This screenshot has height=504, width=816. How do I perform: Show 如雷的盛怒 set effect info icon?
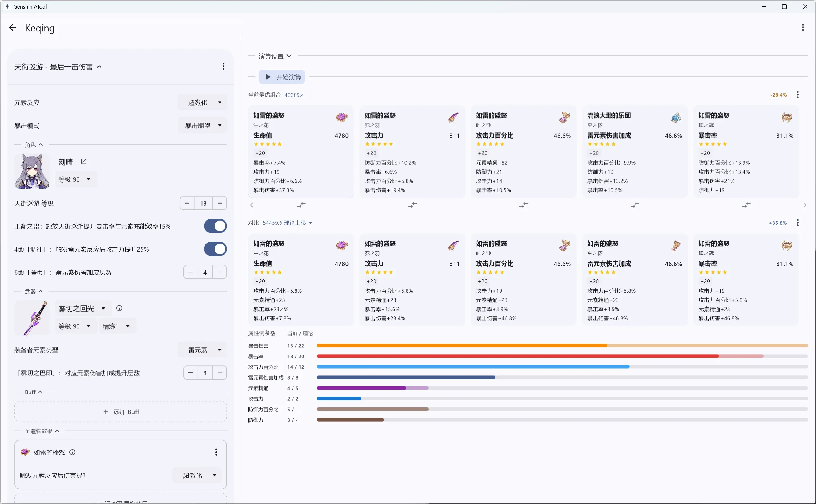pos(72,452)
